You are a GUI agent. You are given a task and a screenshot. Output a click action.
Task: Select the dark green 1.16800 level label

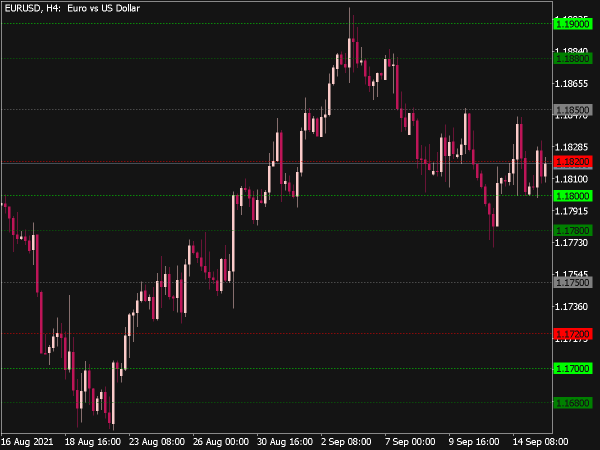pyautogui.click(x=573, y=403)
